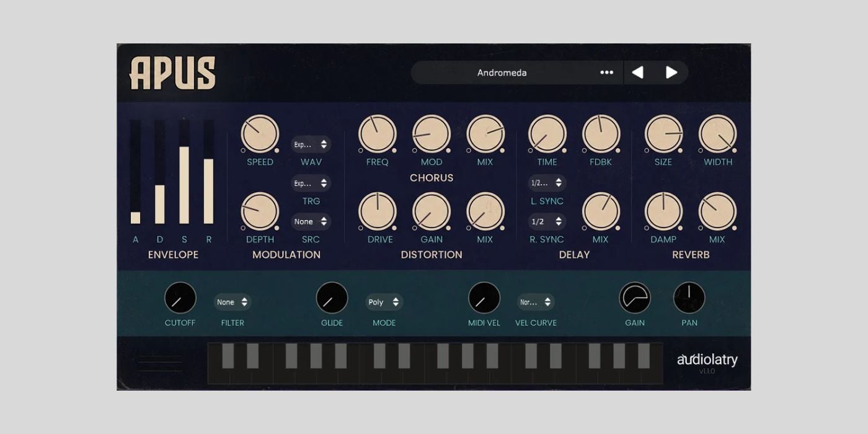Click the CHORUS section label

(432, 178)
